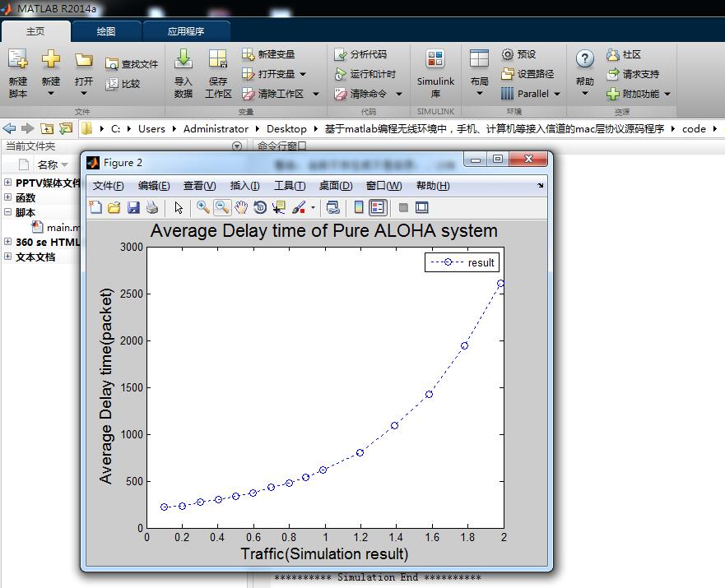Click the Users segment in the address path

(151, 129)
